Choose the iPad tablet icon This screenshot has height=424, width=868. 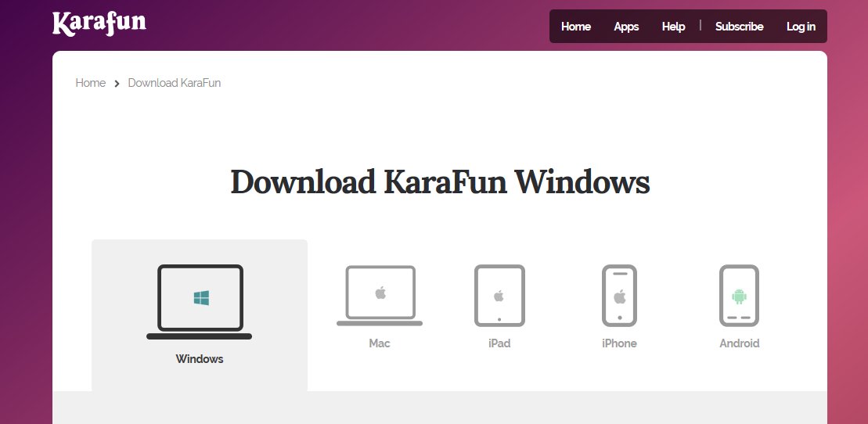point(499,296)
